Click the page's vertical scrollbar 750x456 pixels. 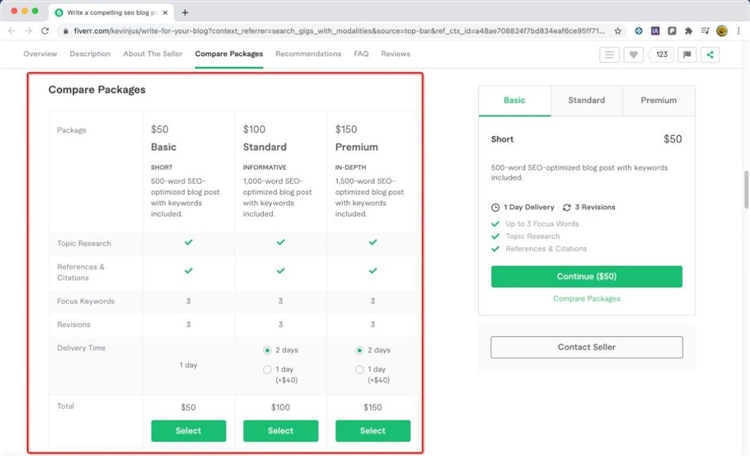744,190
